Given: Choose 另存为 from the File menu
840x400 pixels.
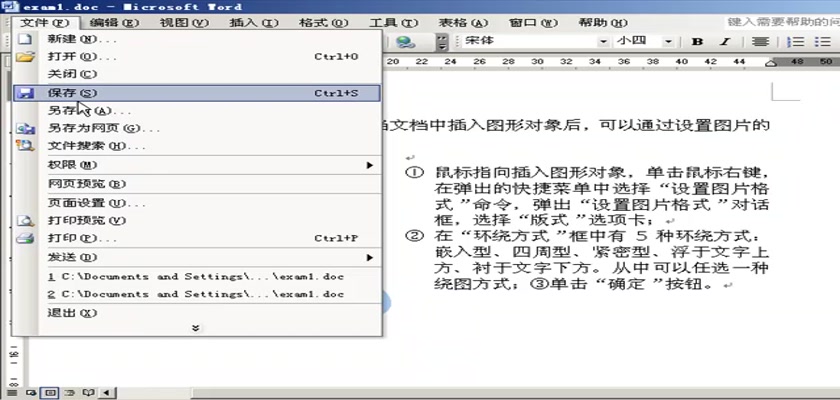Looking at the screenshot, I should coord(196,111).
